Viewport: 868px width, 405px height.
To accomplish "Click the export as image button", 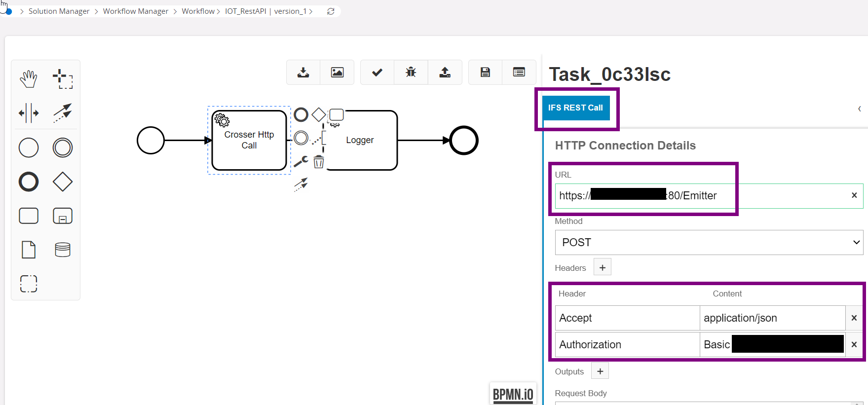I will coord(338,73).
